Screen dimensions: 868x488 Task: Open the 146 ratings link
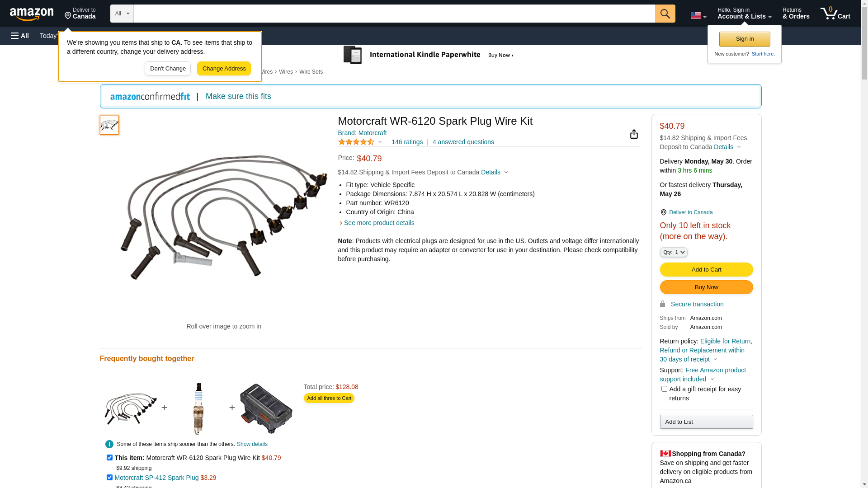pos(407,142)
